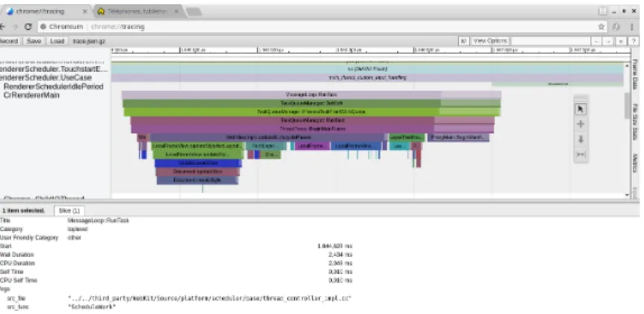Reload the chrome://tracing page
This screenshot has width=644, height=314.
pyautogui.click(x=28, y=27)
